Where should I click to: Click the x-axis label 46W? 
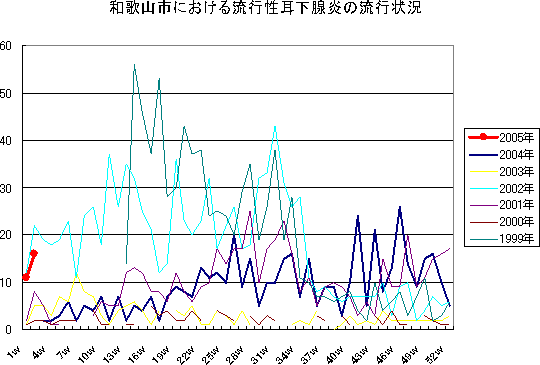coord(385,354)
